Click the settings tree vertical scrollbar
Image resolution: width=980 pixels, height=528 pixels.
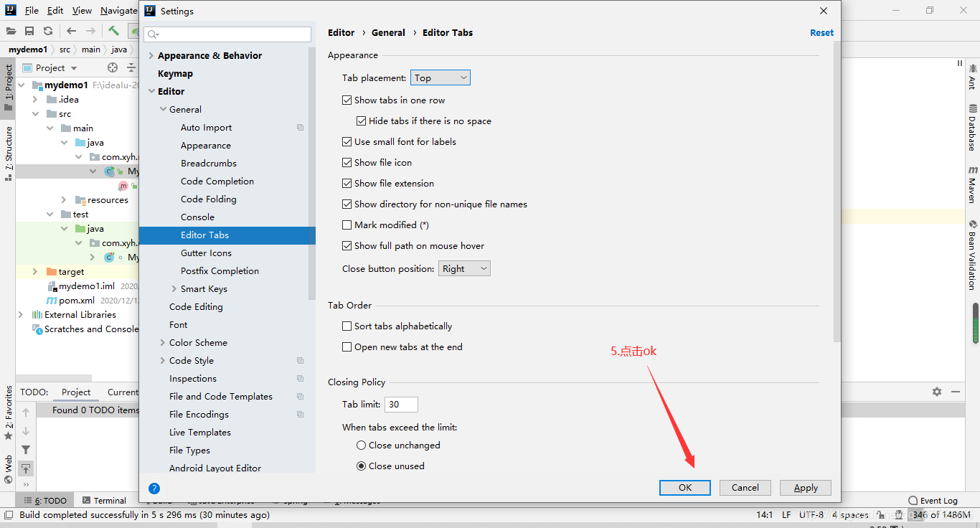(x=312, y=173)
